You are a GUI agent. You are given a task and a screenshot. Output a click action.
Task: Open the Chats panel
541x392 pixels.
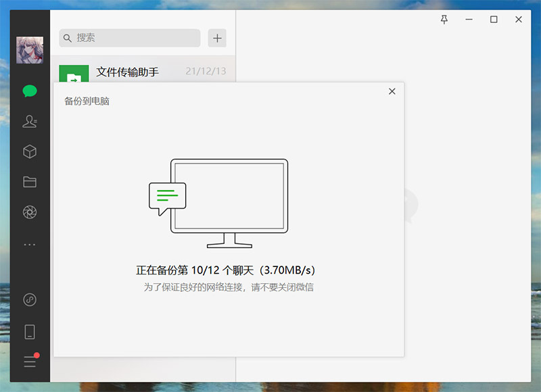click(28, 90)
